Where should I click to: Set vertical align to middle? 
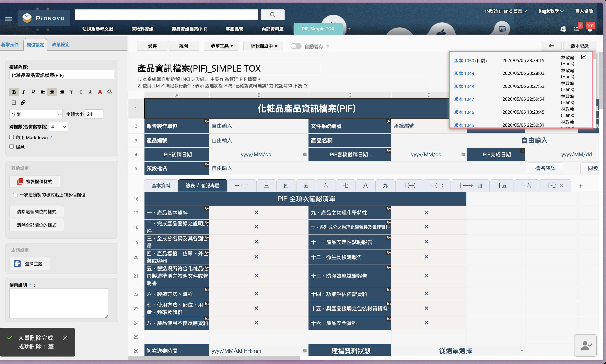tap(81, 92)
